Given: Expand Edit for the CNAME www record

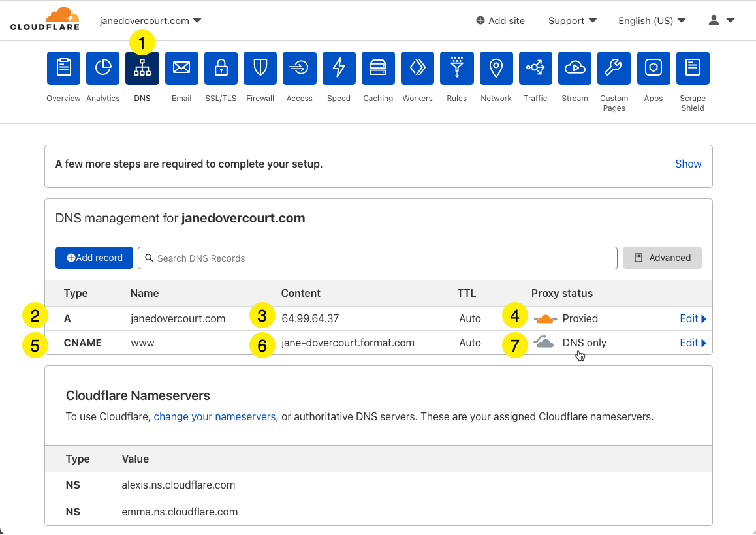Looking at the screenshot, I should tap(693, 343).
